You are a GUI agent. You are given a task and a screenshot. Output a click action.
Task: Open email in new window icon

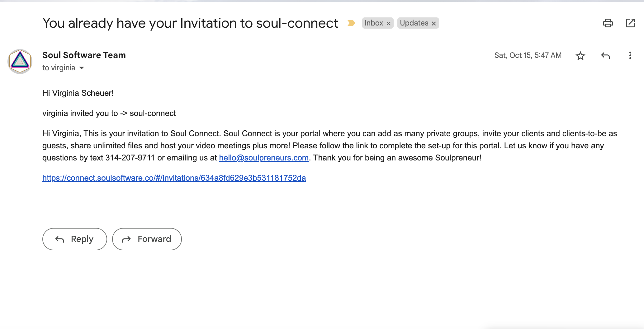coord(630,23)
